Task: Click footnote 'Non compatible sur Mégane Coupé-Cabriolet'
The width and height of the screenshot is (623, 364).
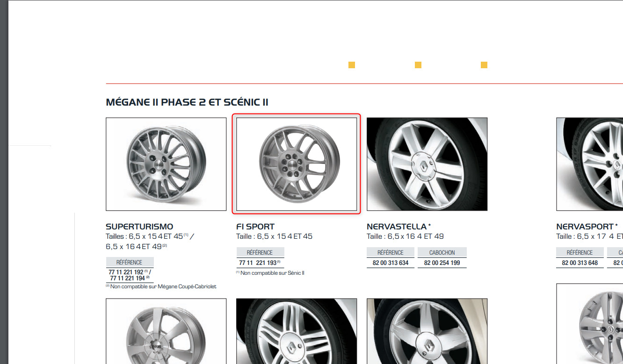Action: (163, 286)
